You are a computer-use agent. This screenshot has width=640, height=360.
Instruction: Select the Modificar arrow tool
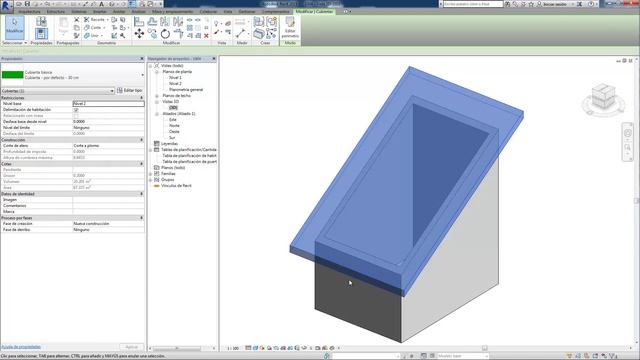point(15,27)
